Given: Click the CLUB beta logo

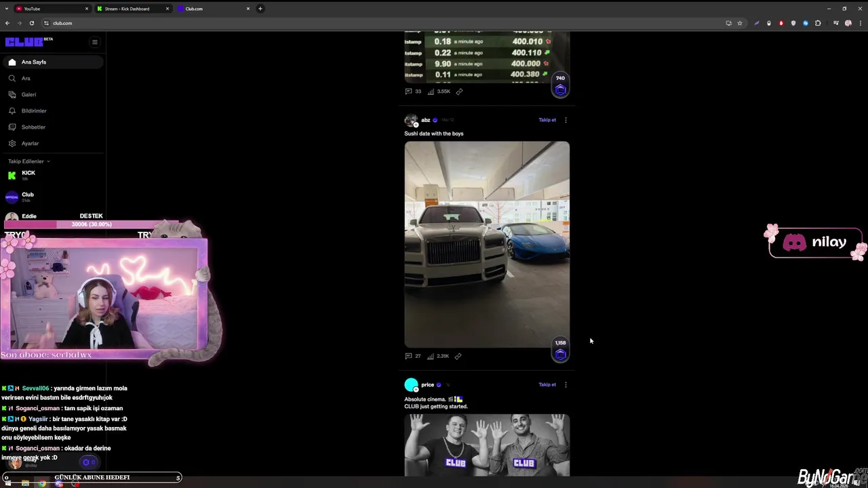Looking at the screenshot, I should coord(28,41).
